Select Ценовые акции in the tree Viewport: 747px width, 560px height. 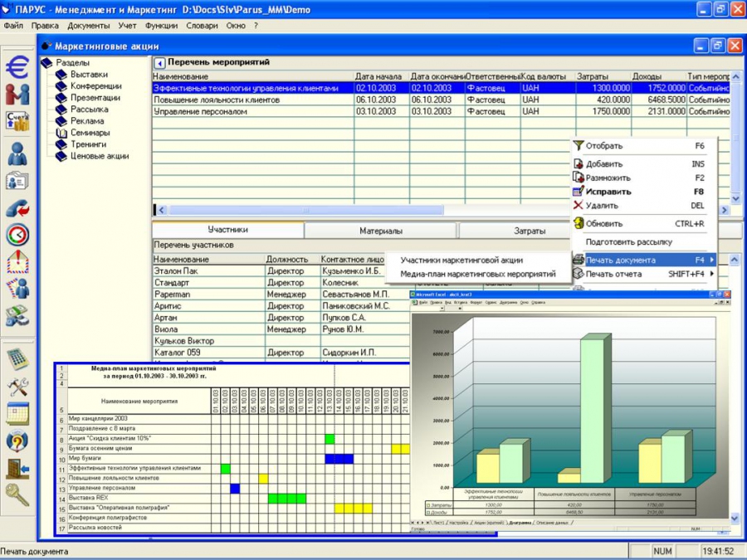100,156
